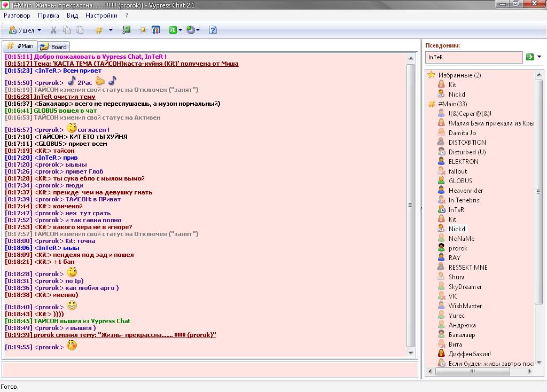
Task: Select user 'prorok' in the user list
Action: [x=458, y=248]
